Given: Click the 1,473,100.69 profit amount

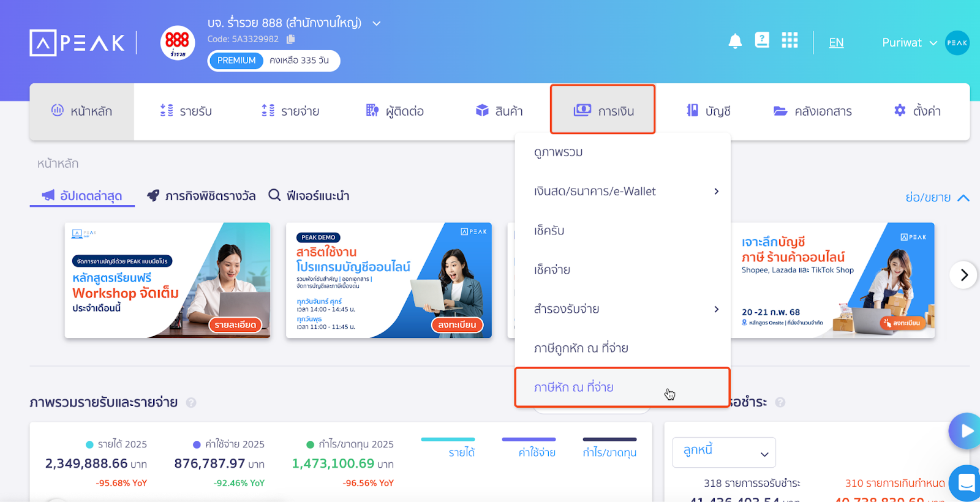Looking at the screenshot, I should 333,464.
